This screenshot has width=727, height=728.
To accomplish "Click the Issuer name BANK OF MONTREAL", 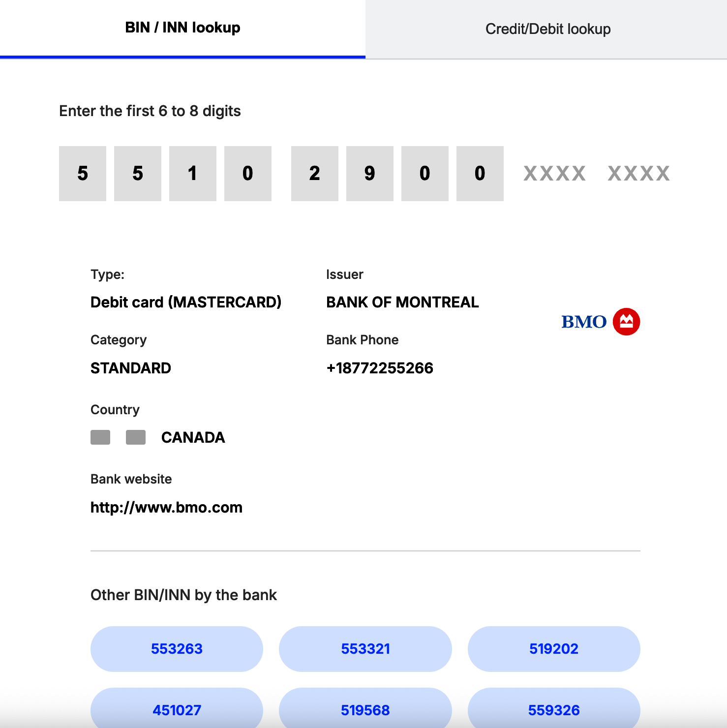I will click(x=402, y=302).
